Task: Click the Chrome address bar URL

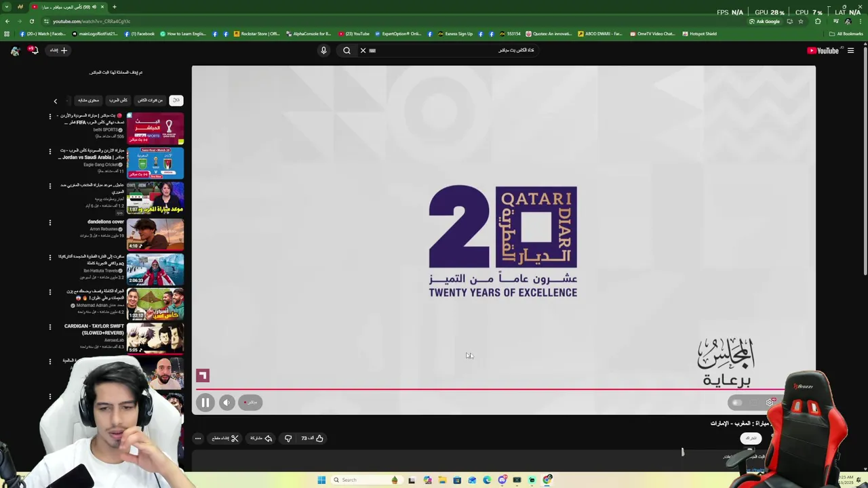Action: (92, 21)
